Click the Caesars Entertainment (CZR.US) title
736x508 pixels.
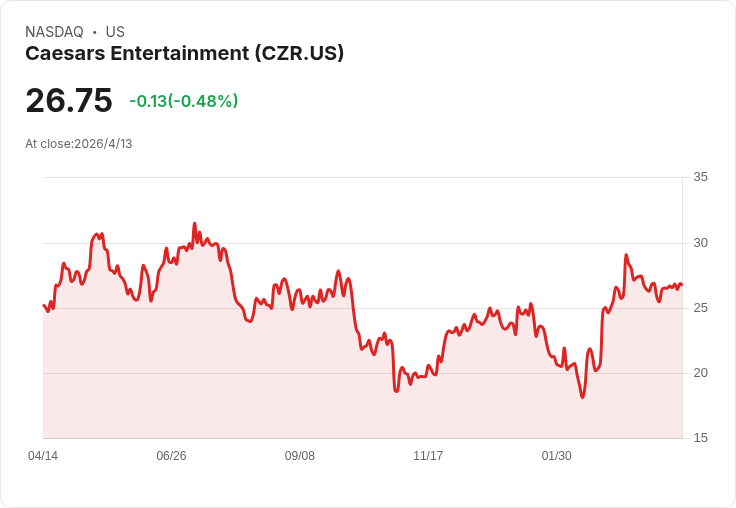[x=184, y=53]
